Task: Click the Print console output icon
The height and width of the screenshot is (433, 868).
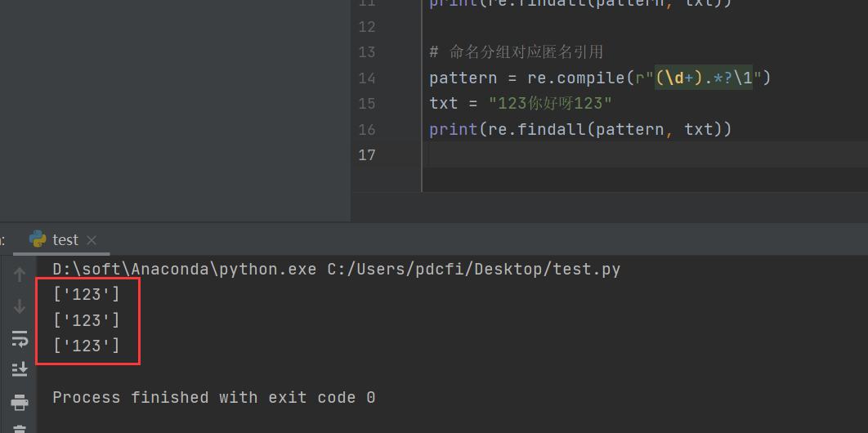Action: (x=20, y=402)
